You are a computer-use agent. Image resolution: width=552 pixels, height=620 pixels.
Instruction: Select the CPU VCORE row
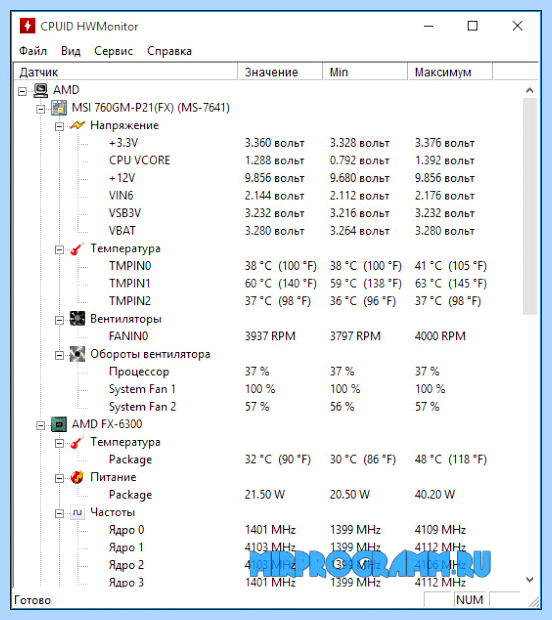pyautogui.click(x=140, y=161)
